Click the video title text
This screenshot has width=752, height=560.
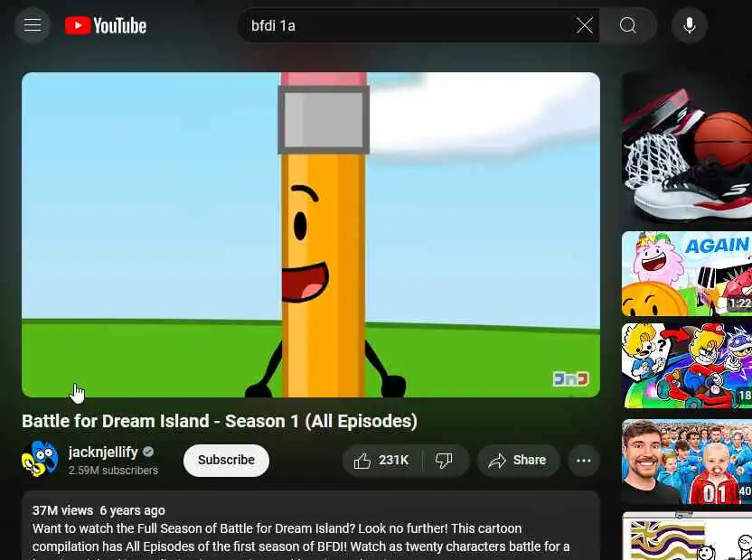point(220,421)
